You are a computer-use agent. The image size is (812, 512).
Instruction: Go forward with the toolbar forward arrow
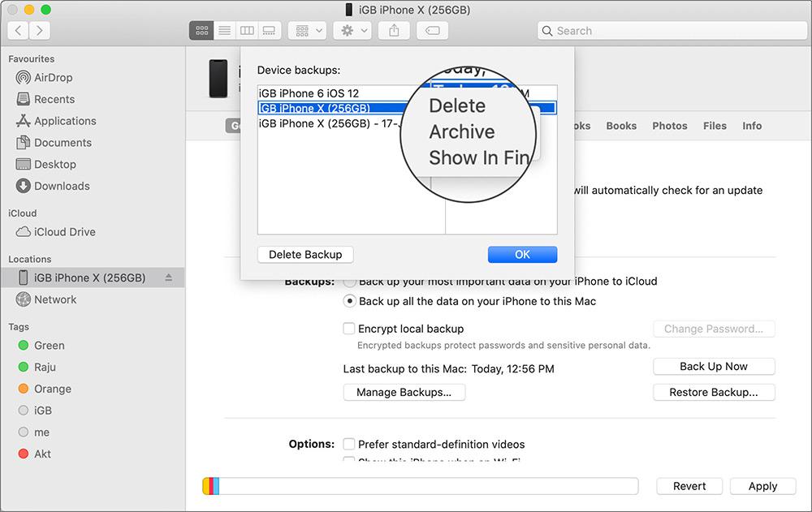[x=40, y=31]
